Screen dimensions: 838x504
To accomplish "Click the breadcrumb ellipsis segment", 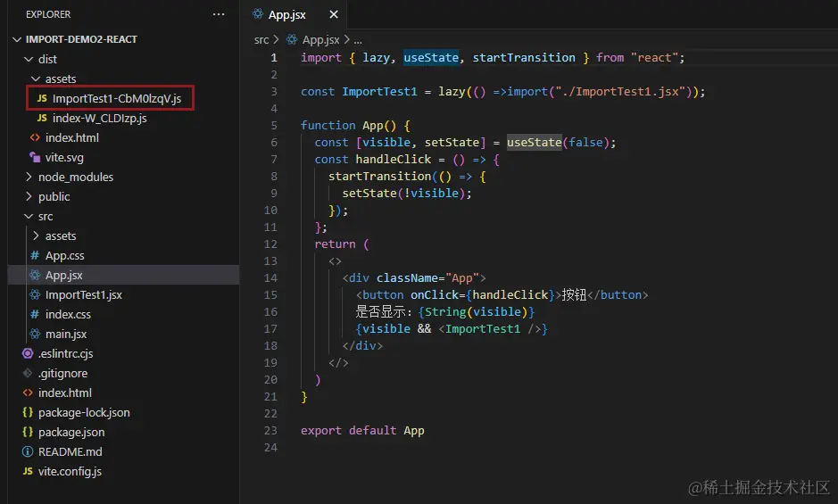I will pyautogui.click(x=358, y=40).
